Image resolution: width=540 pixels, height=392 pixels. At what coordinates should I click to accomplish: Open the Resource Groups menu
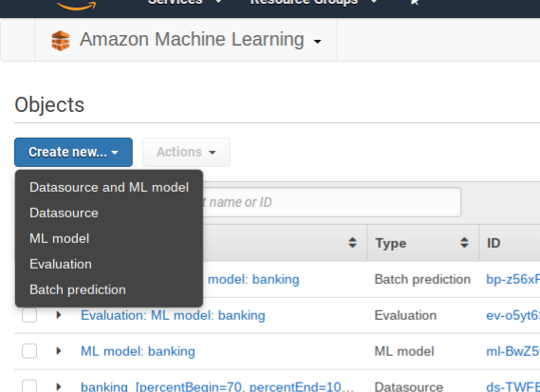pos(313,2)
